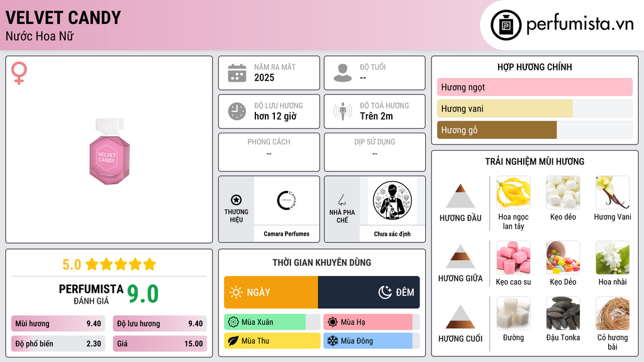Click the Thời gian khuyên dùng heading

[x=322, y=263]
